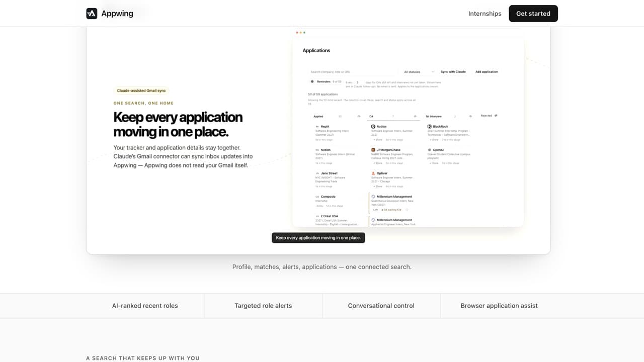Image resolution: width=644 pixels, height=362 pixels.
Task: Click the OA waiting tag on Millennium card
Action: 392,210
